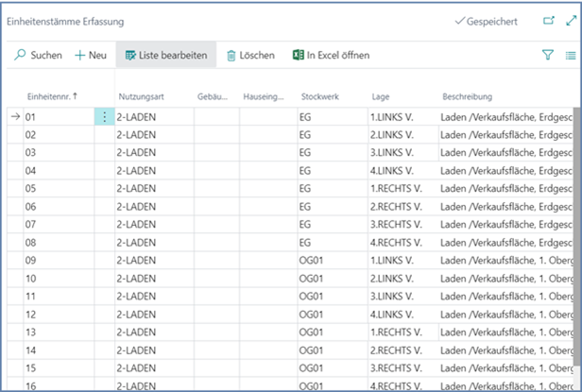The width and height of the screenshot is (582, 392).
Task: Open page in new window icon
Action: pos(549,21)
